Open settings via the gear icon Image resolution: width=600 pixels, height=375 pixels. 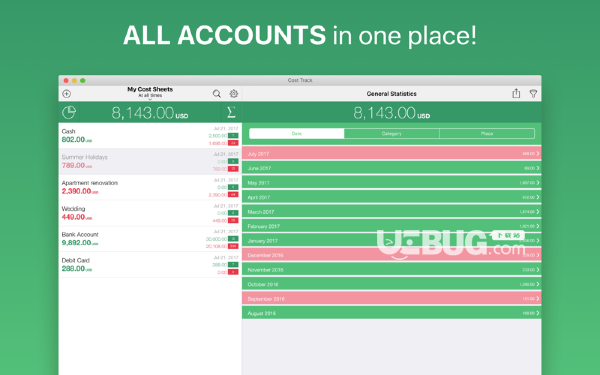pos(233,94)
